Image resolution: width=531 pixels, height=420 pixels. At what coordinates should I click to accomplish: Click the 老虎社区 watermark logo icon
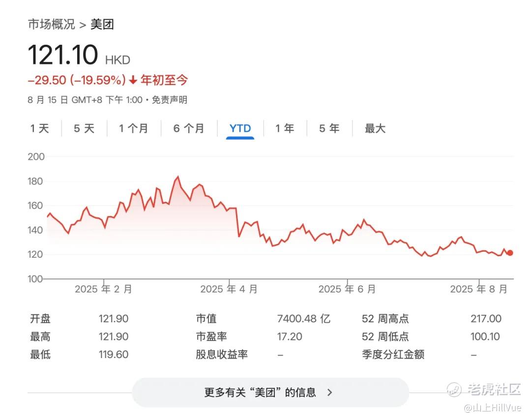tap(454, 390)
